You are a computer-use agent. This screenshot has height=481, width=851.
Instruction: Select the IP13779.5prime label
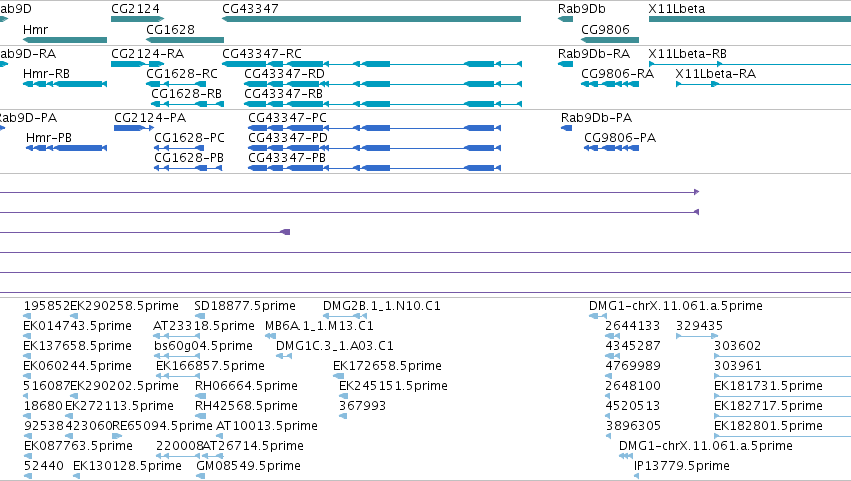click(682, 466)
